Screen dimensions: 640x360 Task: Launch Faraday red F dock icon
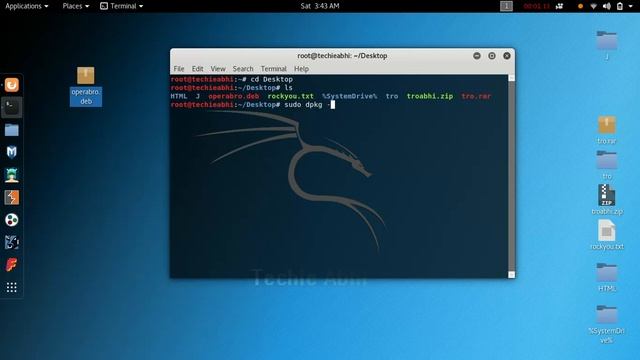coord(11,265)
